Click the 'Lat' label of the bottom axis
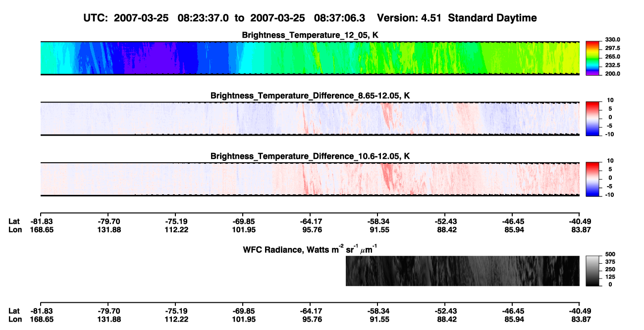The width and height of the screenshot is (644, 330). coord(14,311)
